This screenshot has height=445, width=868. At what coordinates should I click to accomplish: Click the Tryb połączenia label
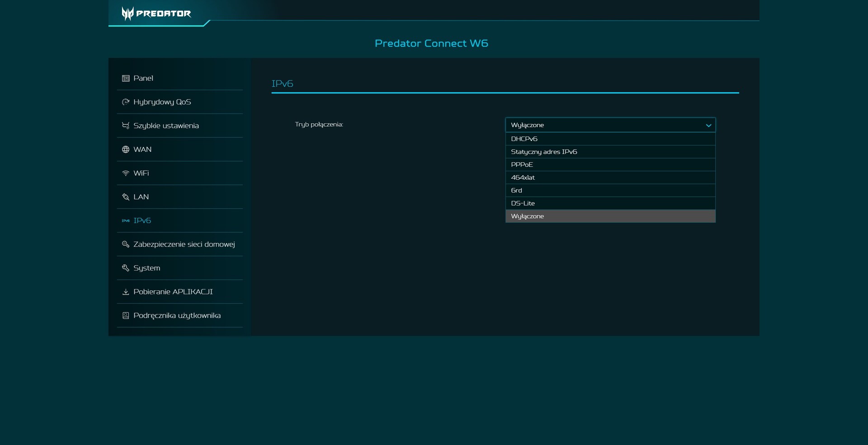tap(319, 124)
